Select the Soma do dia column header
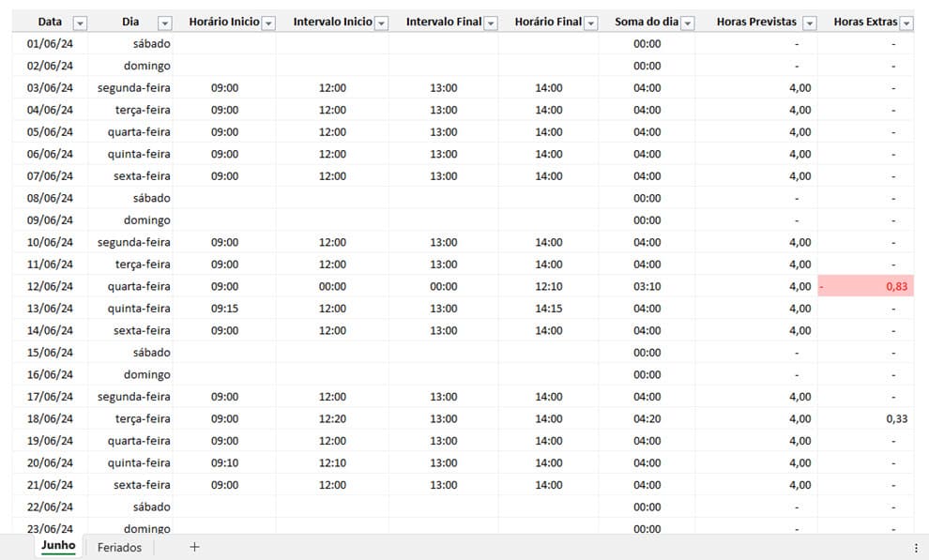The image size is (929, 560). pyautogui.click(x=647, y=22)
